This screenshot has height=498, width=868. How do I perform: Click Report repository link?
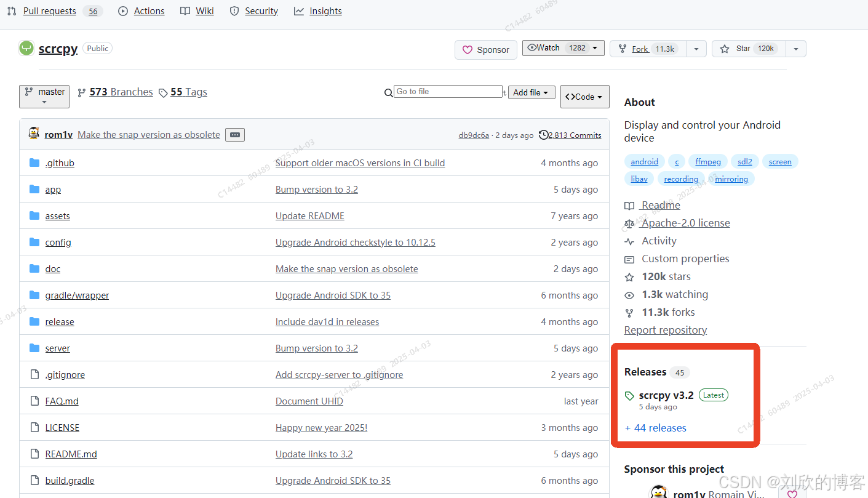tap(666, 330)
